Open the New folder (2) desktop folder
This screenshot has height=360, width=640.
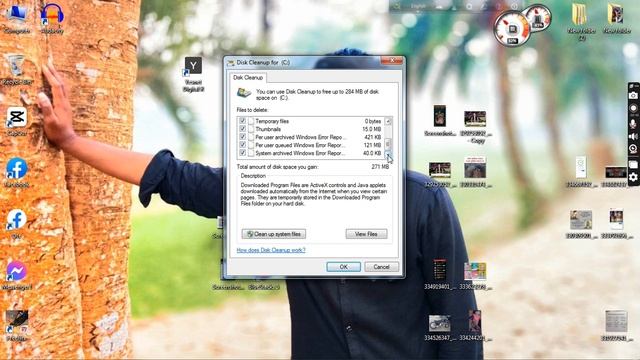tap(581, 21)
